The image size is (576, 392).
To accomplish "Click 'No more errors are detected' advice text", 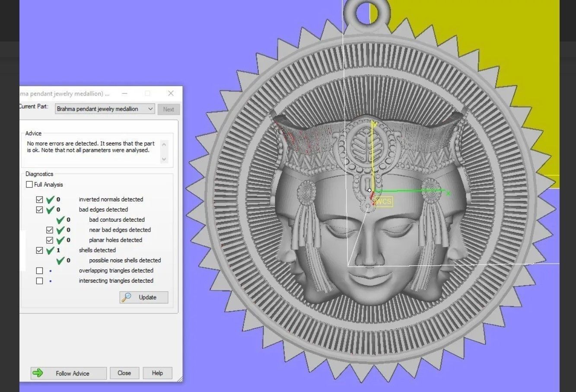I will [x=91, y=147].
